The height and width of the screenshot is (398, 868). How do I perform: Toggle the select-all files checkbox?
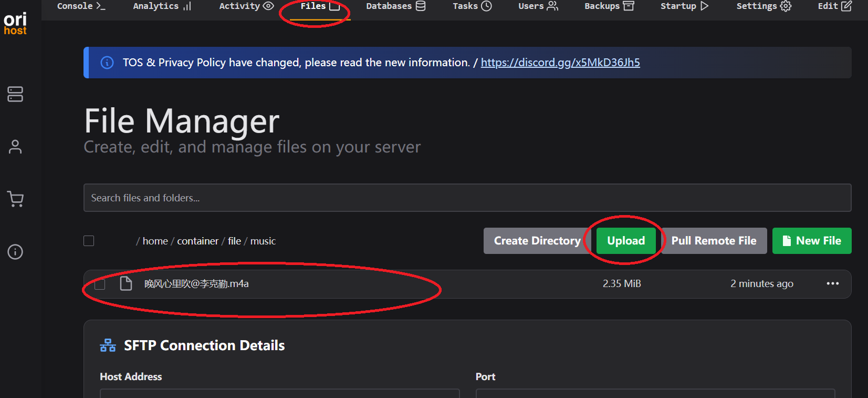click(89, 241)
